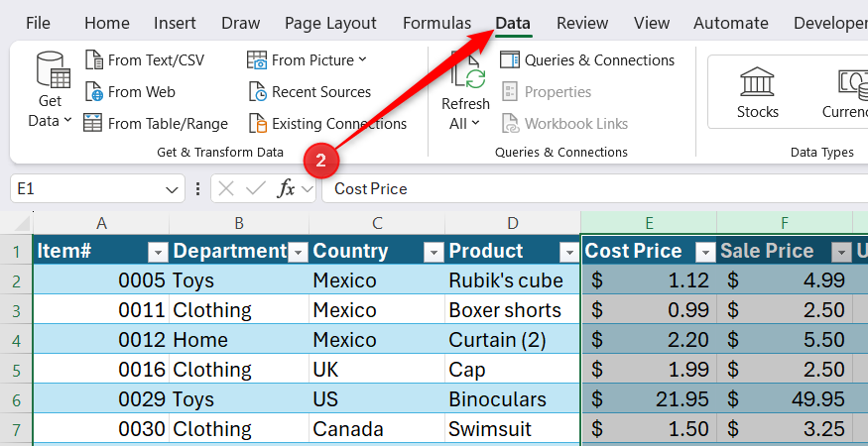Select column B header
Viewport: 868px width, 446px height.
(239, 223)
